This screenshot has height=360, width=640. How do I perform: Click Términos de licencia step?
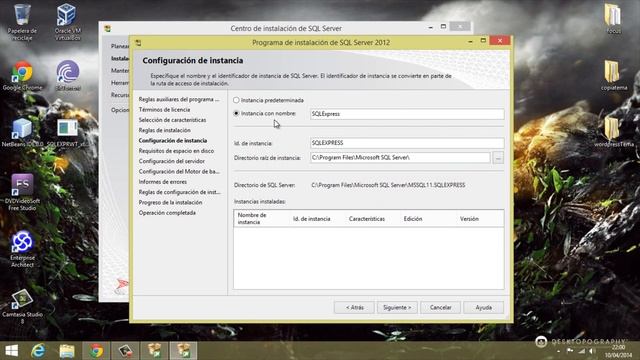tap(164, 109)
